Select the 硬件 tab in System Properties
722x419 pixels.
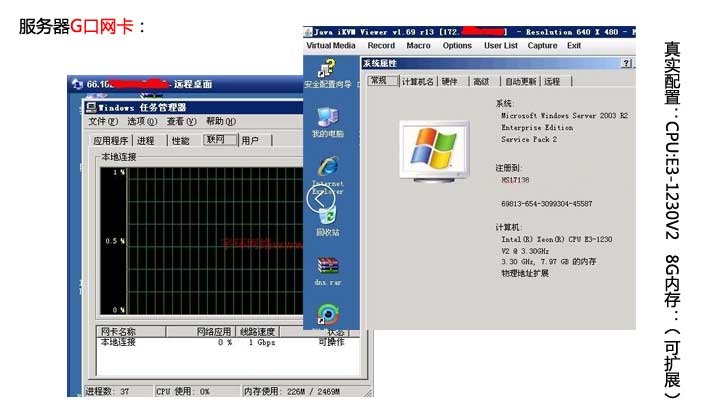[450, 81]
